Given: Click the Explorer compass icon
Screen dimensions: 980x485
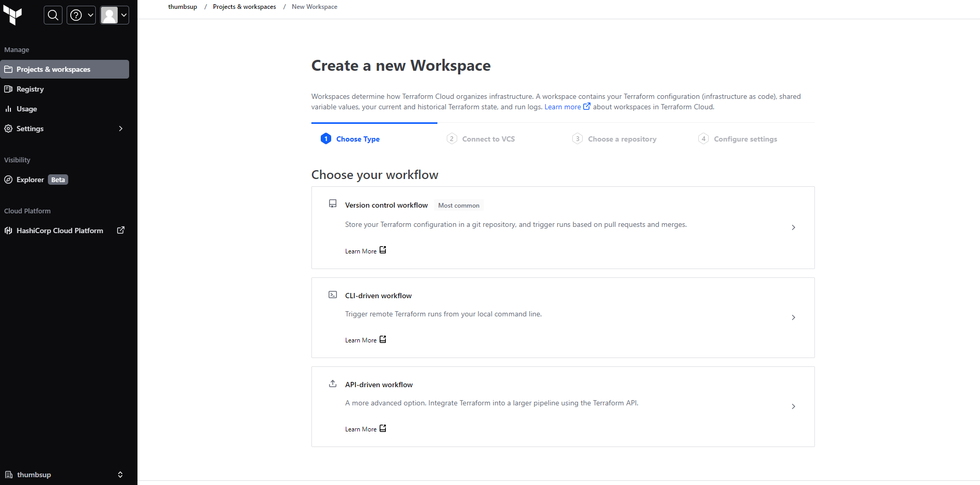Looking at the screenshot, I should pyautogui.click(x=8, y=180).
